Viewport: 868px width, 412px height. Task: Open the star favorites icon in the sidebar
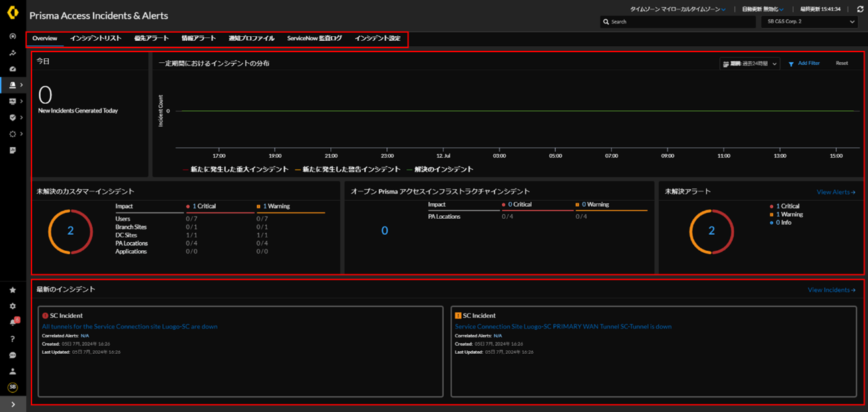pyautogui.click(x=13, y=290)
